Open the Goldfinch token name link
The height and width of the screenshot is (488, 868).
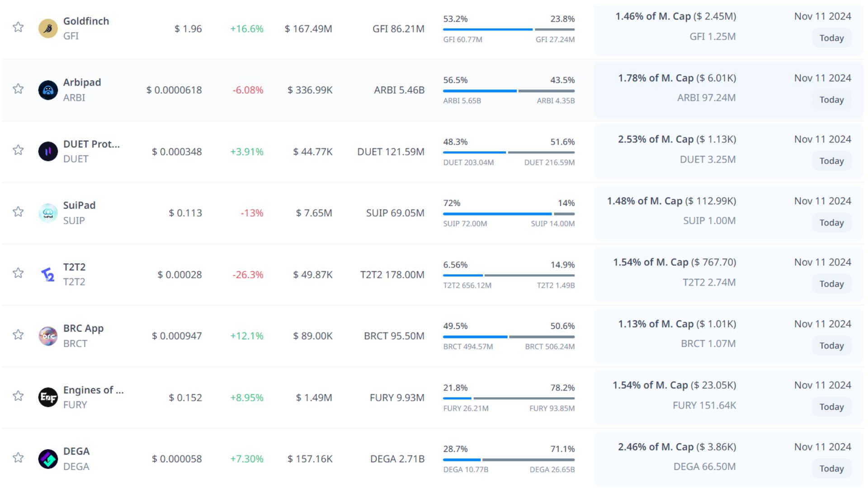[86, 21]
